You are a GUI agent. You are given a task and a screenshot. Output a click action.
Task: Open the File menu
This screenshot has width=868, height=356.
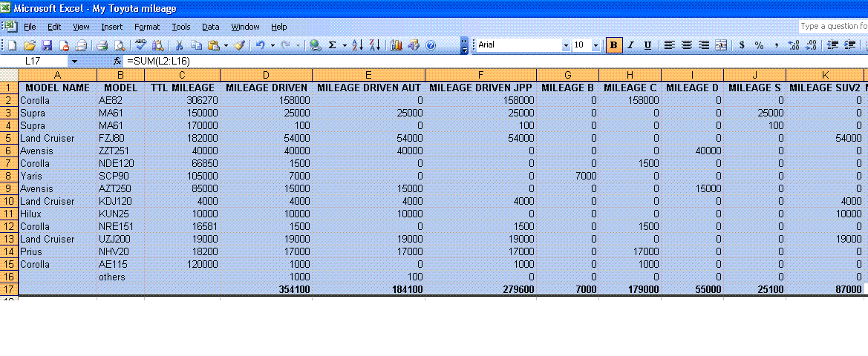(30, 27)
